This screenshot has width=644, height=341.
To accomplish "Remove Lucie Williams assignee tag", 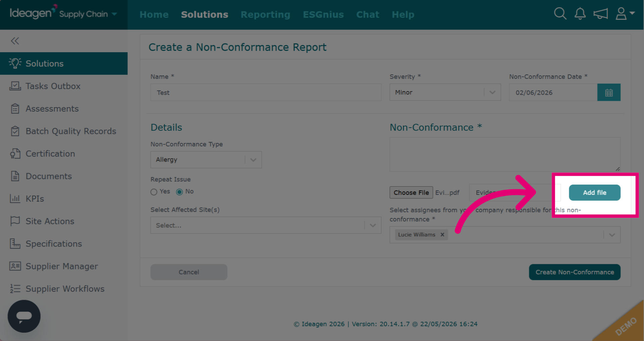I will 442,234.
